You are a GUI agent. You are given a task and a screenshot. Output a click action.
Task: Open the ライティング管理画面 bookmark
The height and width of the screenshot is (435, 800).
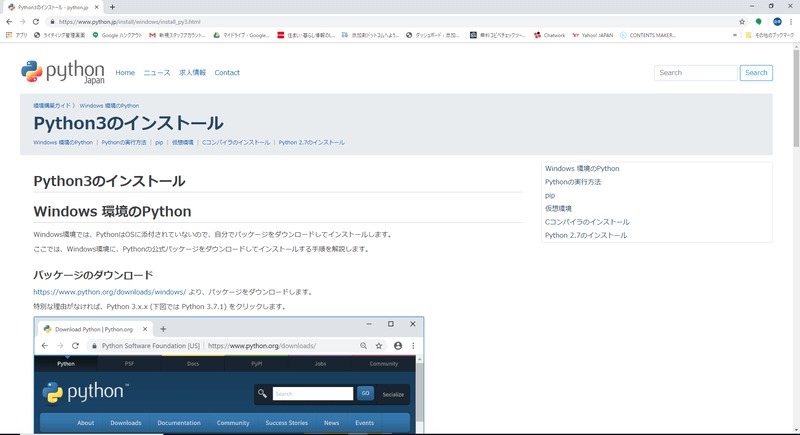point(59,35)
